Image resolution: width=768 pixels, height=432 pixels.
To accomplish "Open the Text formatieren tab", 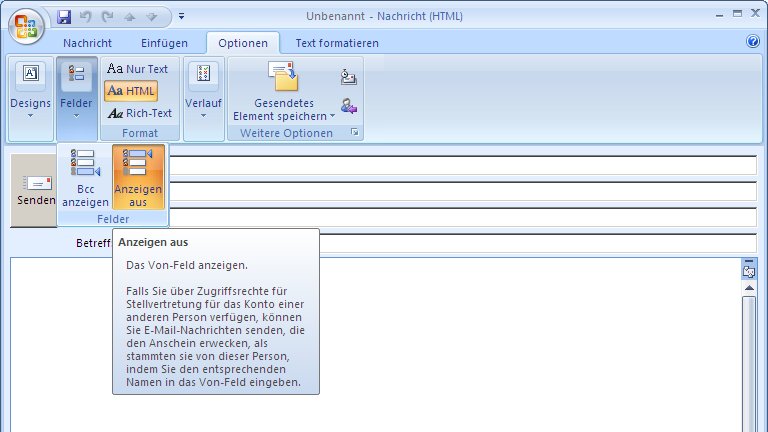I will point(337,43).
